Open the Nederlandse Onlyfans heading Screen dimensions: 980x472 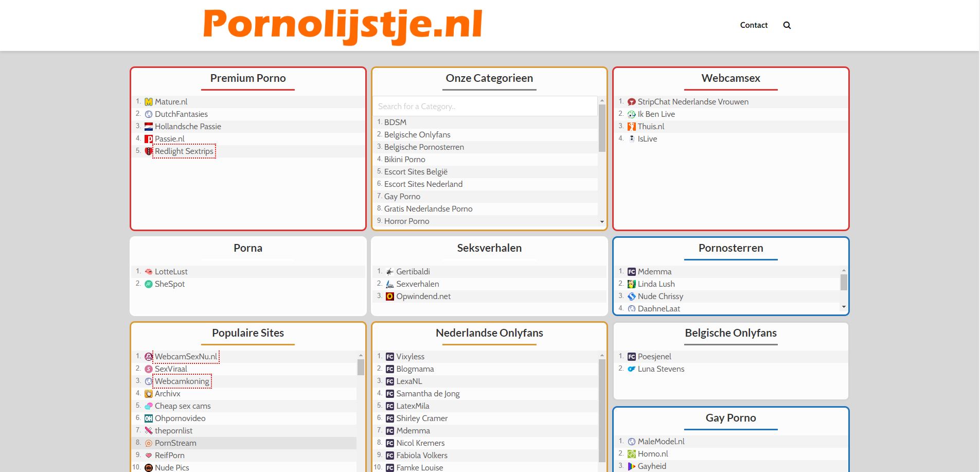[x=489, y=333]
